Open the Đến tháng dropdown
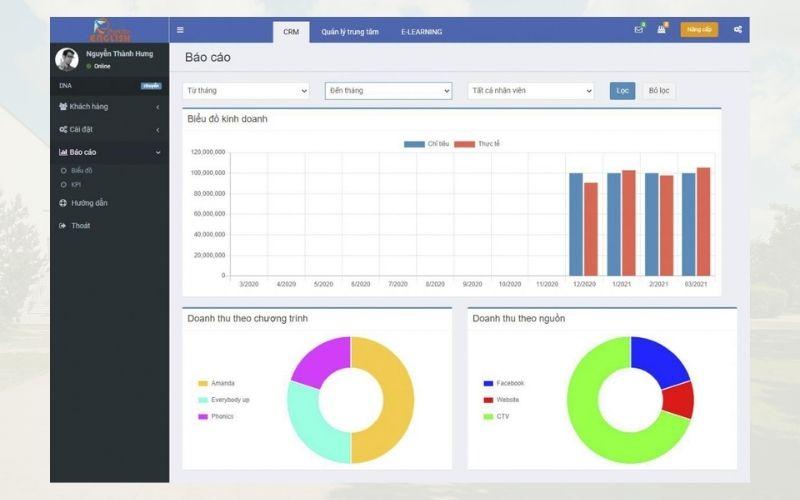 click(388, 91)
